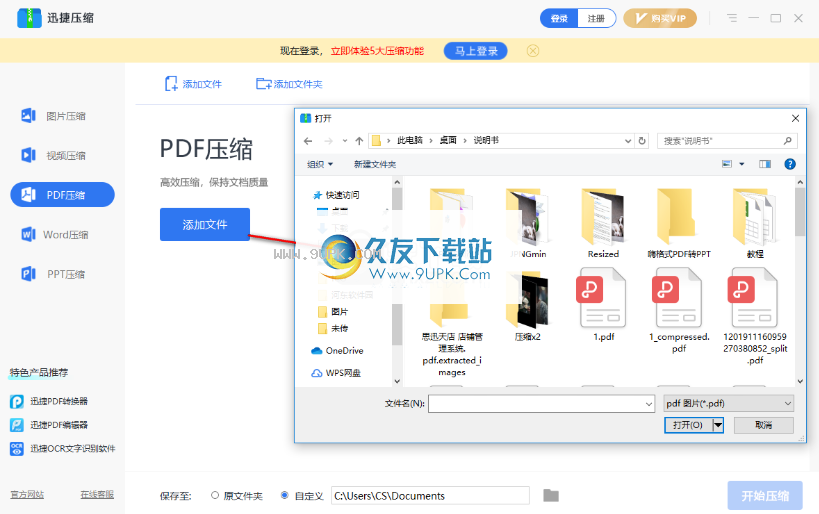Open the 组织 organize menu

(320, 164)
